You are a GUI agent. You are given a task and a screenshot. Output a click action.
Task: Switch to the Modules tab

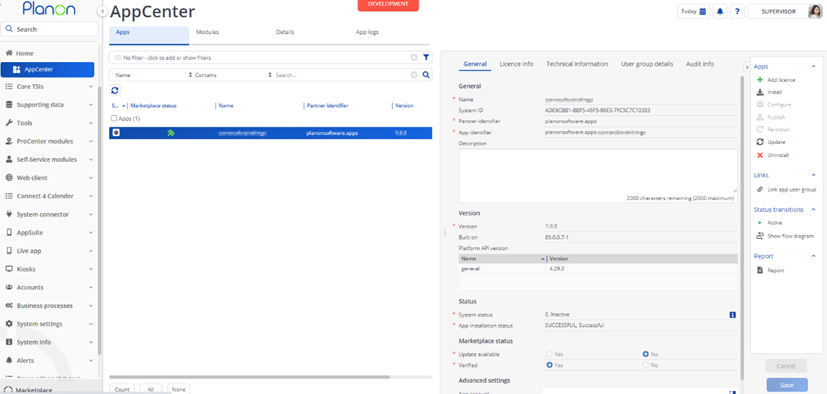click(207, 32)
